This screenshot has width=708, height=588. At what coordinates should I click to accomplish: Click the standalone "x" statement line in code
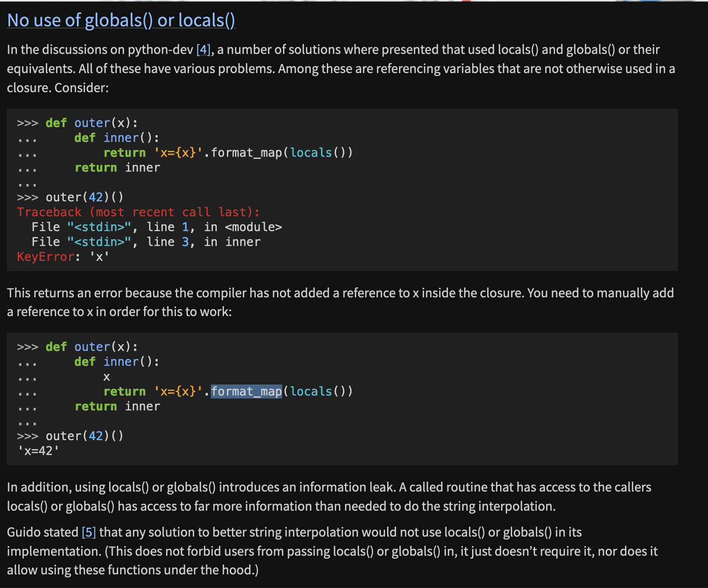[107, 377]
